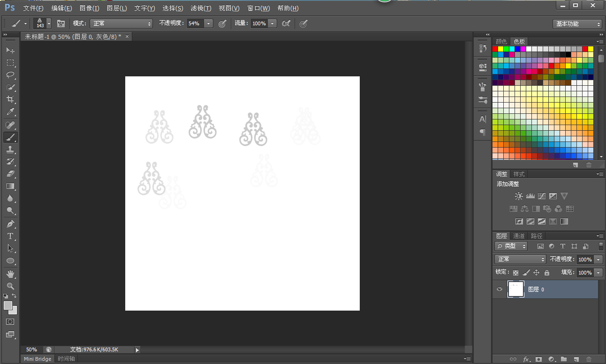Click the 图层 0 layer thumbnail

516,290
